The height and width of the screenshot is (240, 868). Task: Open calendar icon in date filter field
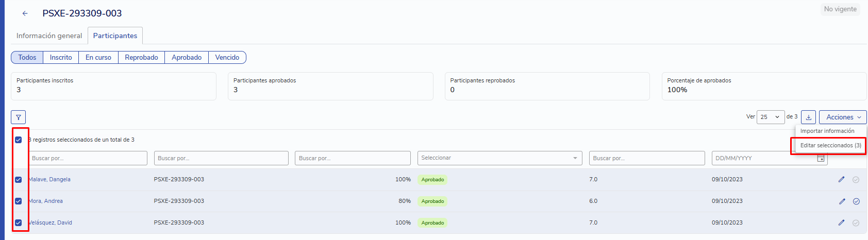(821, 158)
